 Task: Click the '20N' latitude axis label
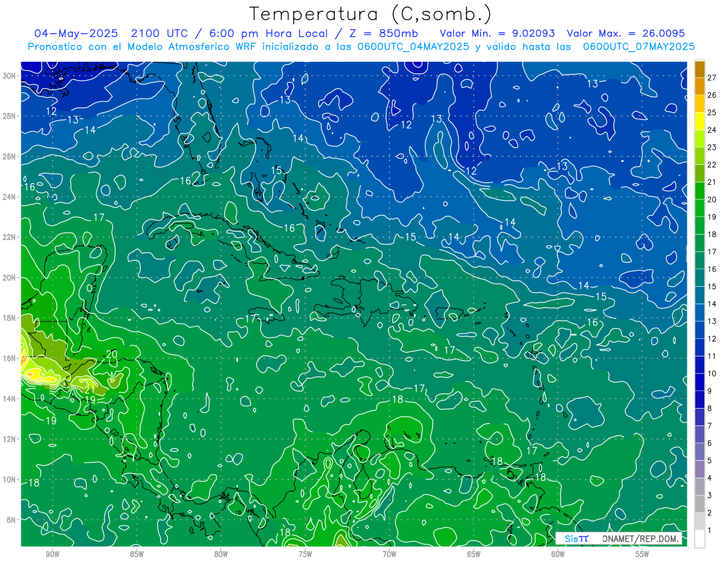pyautogui.click(x=10, y=278)
